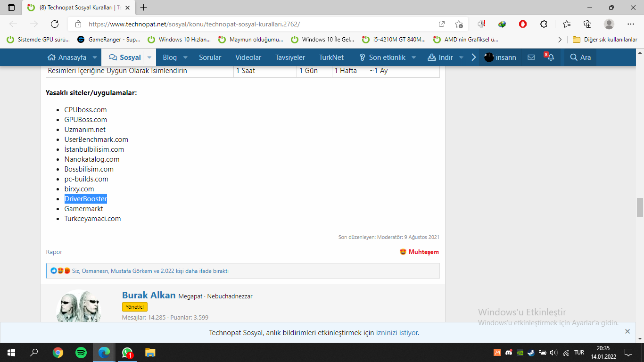Open File Explorer from the taskbar
This screenshot has width=644, height=362.
[150, 353]
